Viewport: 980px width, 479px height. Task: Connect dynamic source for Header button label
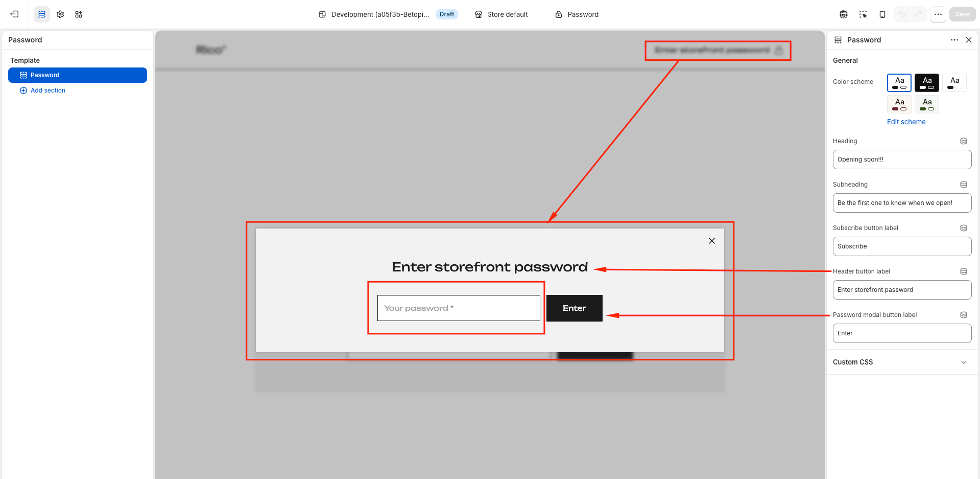click(964, 271)
